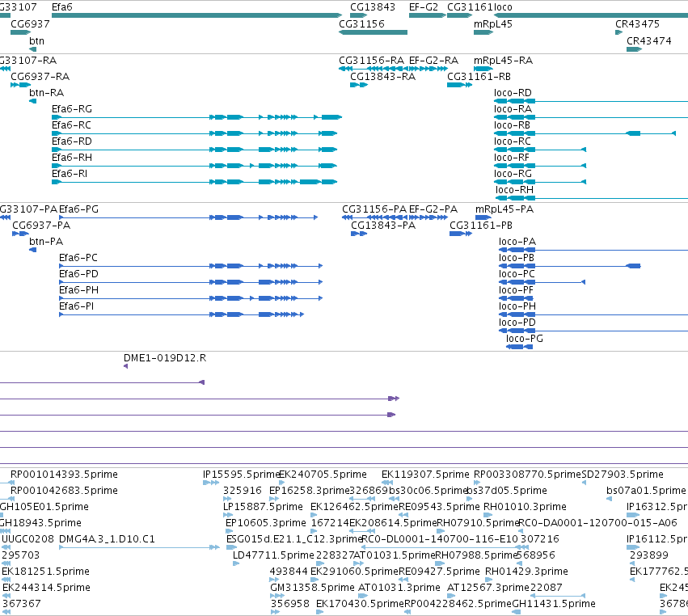688x616 pixels.
Task: Select the loco-RB transcript label
Action: (x=512, y=125)
